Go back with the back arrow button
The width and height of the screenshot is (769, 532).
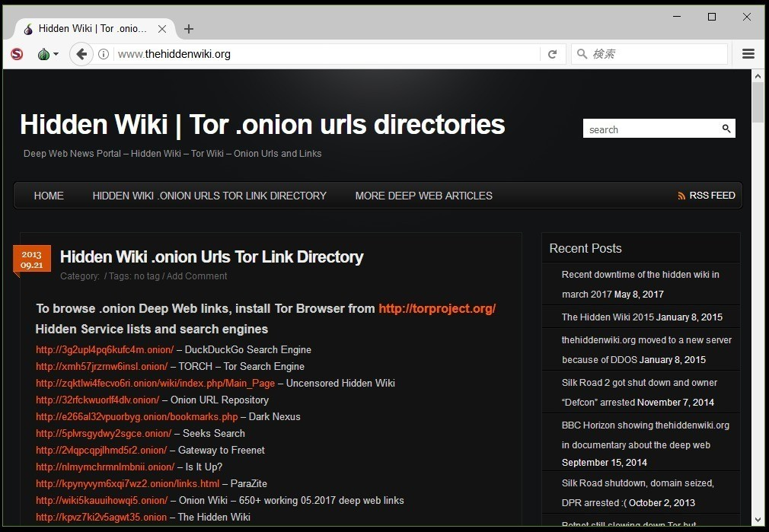(x=81, y=54)
